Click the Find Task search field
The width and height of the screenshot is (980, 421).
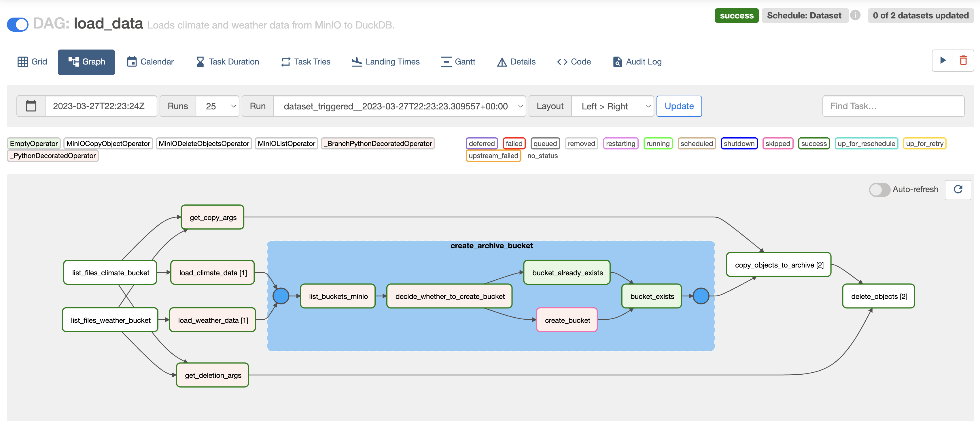[893, 106]
